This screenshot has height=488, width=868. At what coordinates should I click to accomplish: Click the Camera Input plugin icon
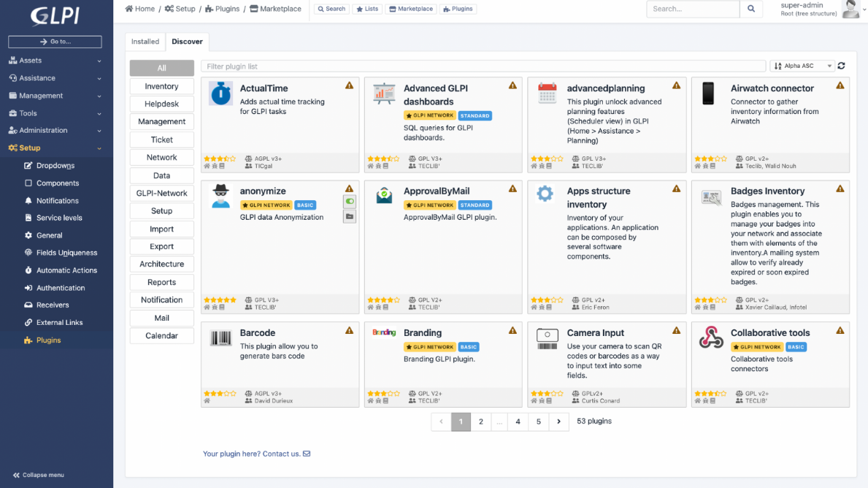click(x=547, y=338)
